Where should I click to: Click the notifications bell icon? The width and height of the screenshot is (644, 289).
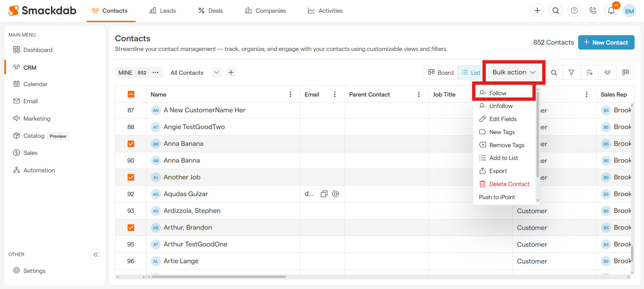pyautogui.click(x=611, y=11)
